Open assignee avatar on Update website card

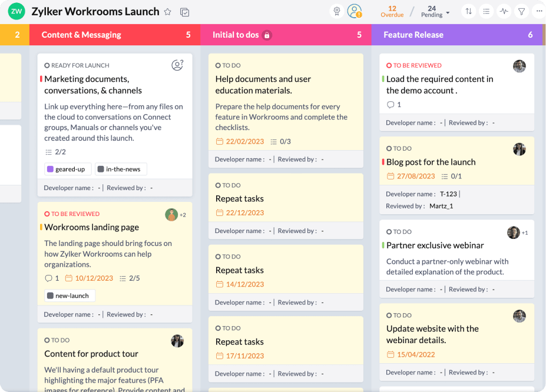pos(519,316)
